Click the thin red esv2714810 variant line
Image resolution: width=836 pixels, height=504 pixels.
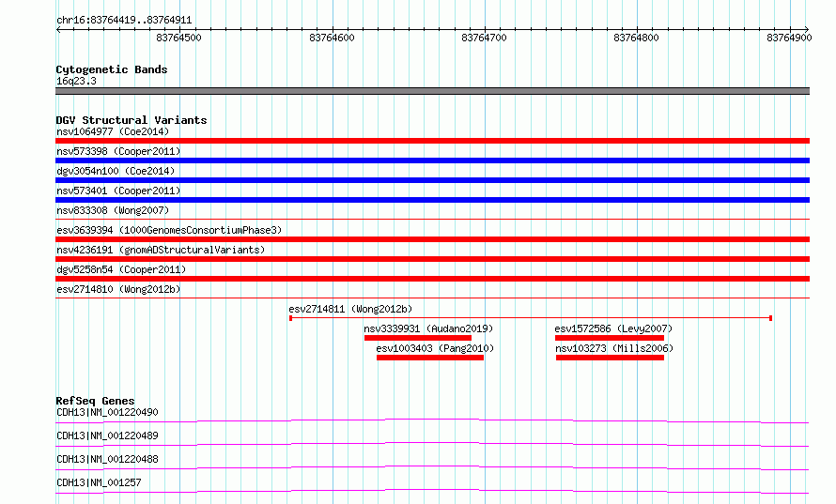click(432, 298)
